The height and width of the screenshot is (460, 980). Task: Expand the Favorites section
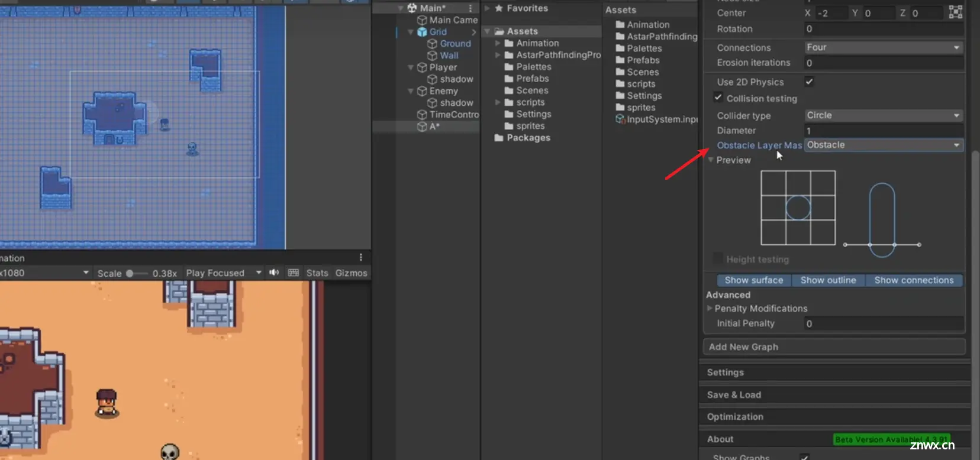[x=488, y=8]
